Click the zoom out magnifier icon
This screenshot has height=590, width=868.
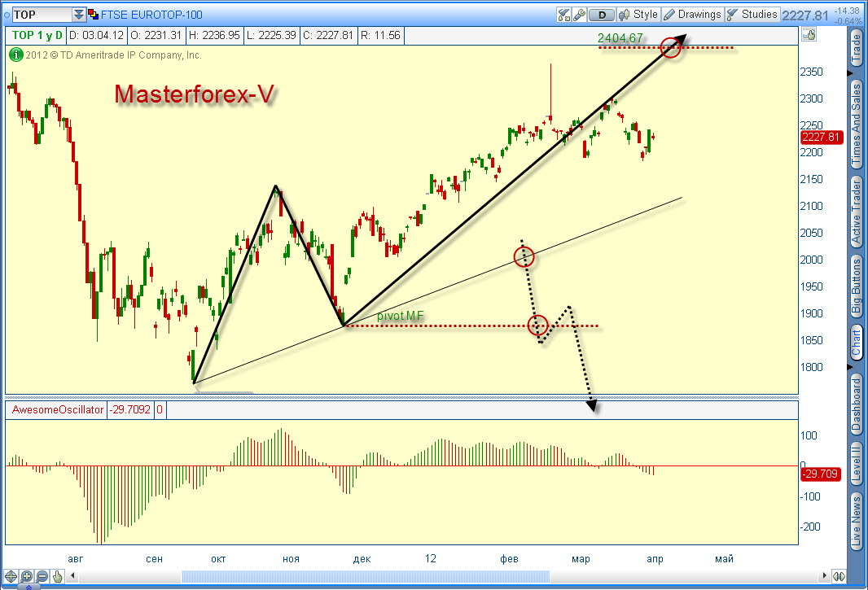click(42, 576)
